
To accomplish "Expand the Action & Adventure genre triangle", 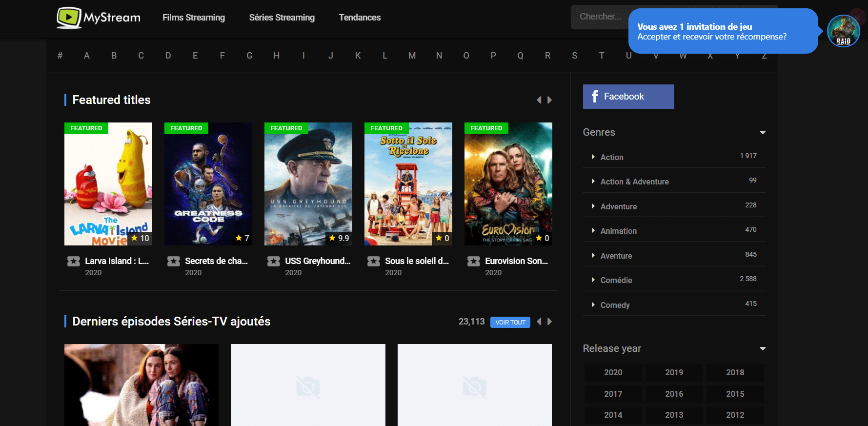I will (x=593, y=181).
